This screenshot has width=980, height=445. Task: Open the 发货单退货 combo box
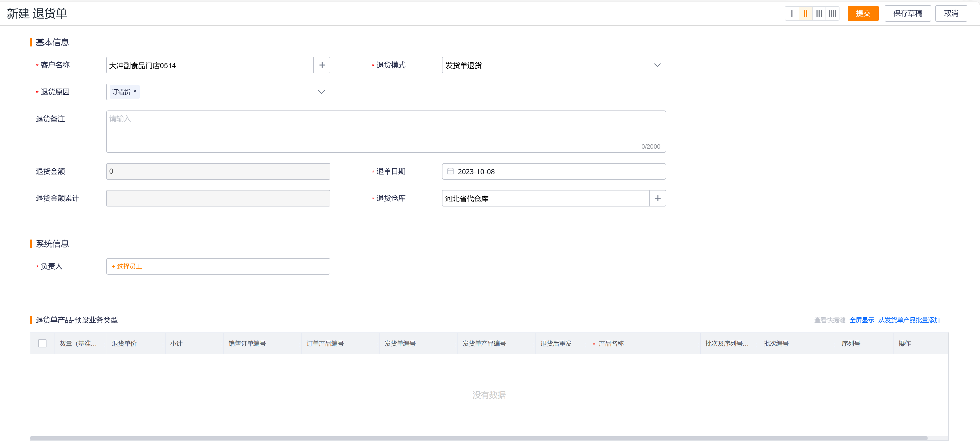tap(545, 65)
